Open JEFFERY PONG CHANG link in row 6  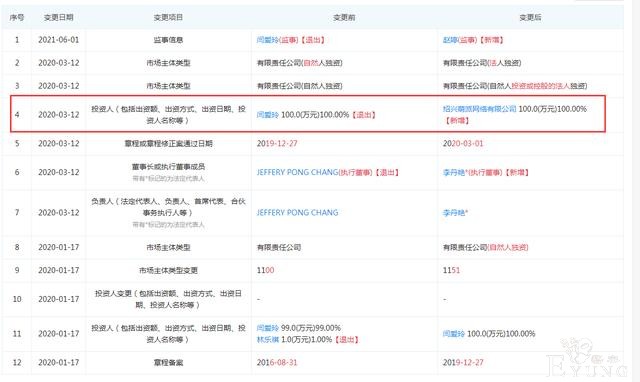298,172
